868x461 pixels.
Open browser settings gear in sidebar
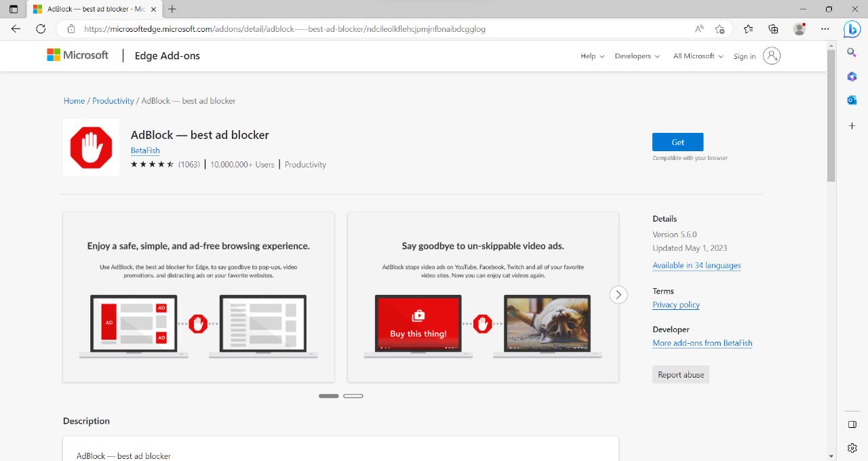pos(852,447)
